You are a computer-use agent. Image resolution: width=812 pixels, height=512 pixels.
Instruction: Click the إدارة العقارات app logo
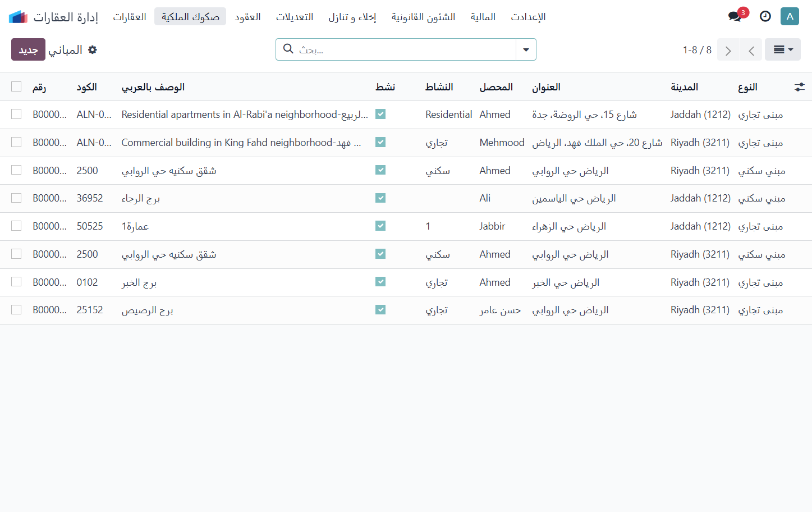pyautogui.click(x=18, y=17)
